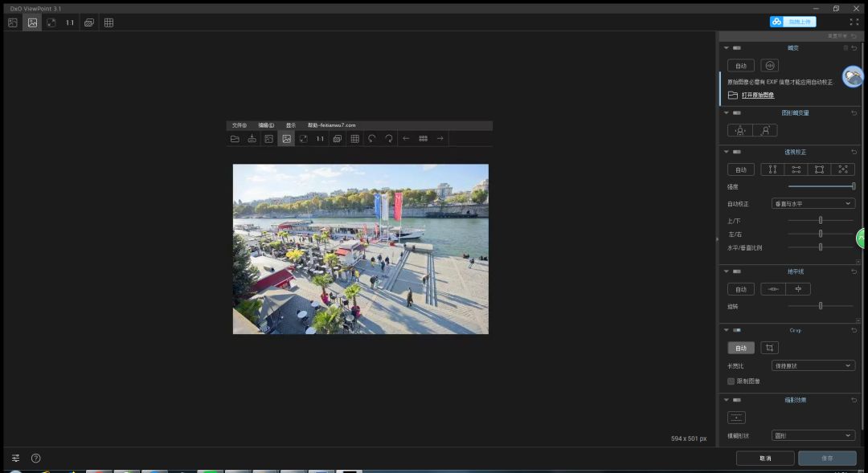Image resolution: width=868 pixels, height=473 pixels.
Task: Open the 文件 menu in the floating toolbar
Action: (x=238, y=125)
